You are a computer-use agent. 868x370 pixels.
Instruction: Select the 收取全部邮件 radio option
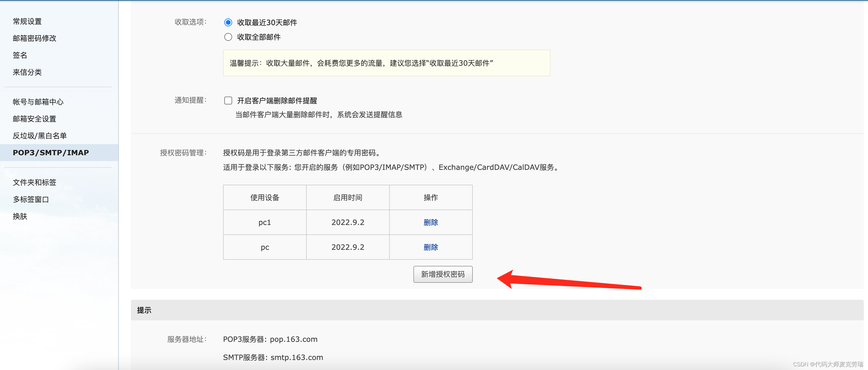[x=228, y=37]
